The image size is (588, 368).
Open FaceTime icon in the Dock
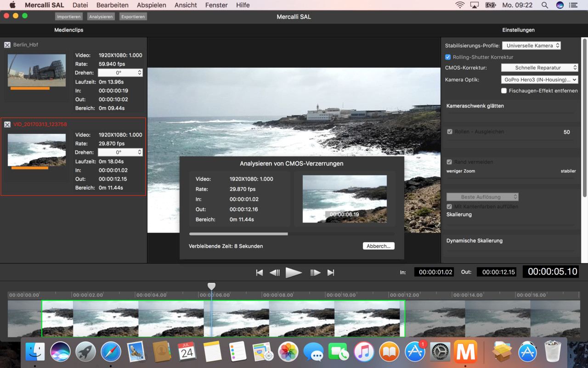pyautogui.click(x=339, y=352)
